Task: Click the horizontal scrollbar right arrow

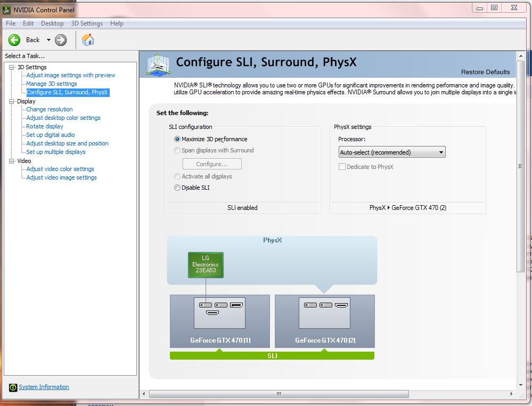Action: 512,394
